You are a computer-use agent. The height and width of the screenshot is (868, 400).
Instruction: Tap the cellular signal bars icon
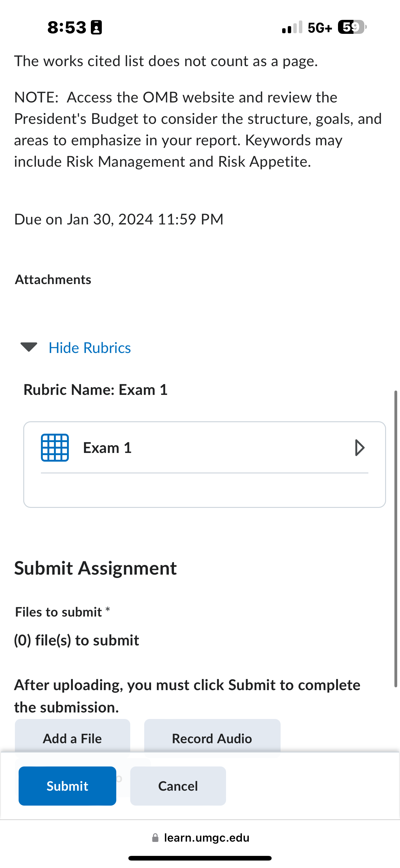click(x=292, y=27)
